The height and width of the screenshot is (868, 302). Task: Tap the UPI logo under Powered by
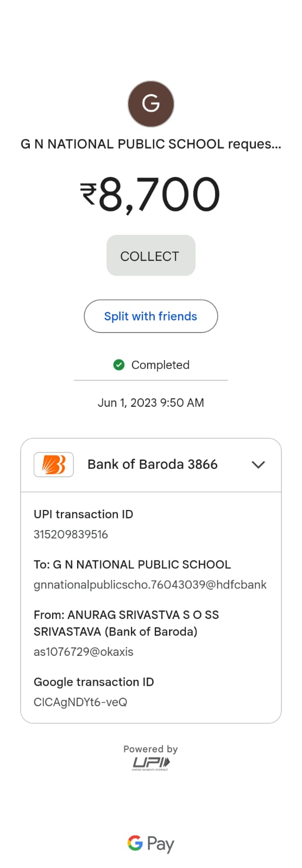pyautogui.click(x=151, y=764)
